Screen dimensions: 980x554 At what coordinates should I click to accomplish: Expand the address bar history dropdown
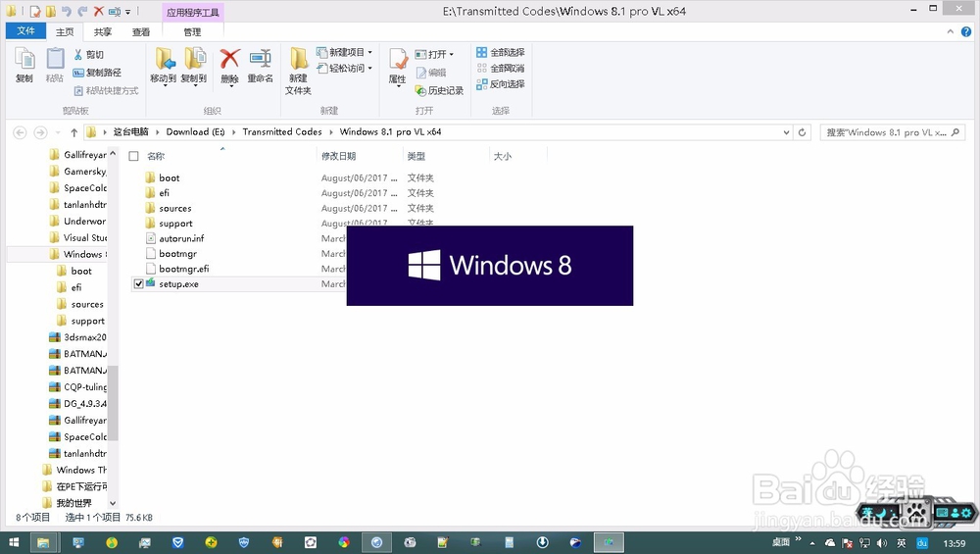click(786, 132)
